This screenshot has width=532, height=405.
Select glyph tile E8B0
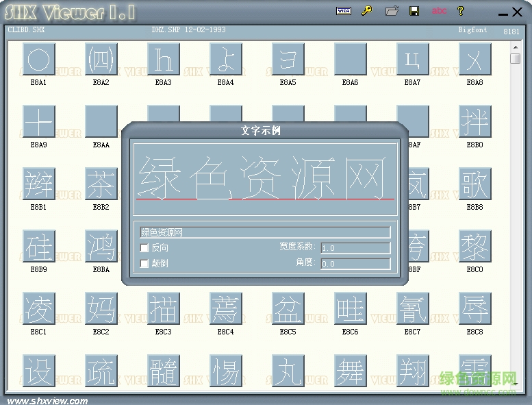click(x=475, y=121)
